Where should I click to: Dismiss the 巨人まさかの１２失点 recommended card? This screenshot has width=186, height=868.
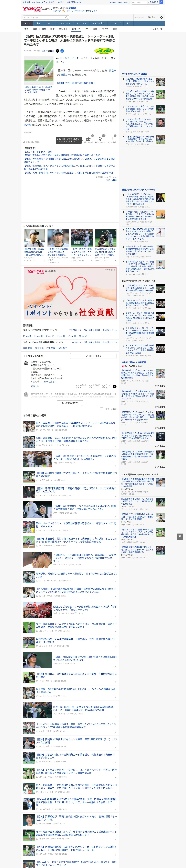point(115,260)
